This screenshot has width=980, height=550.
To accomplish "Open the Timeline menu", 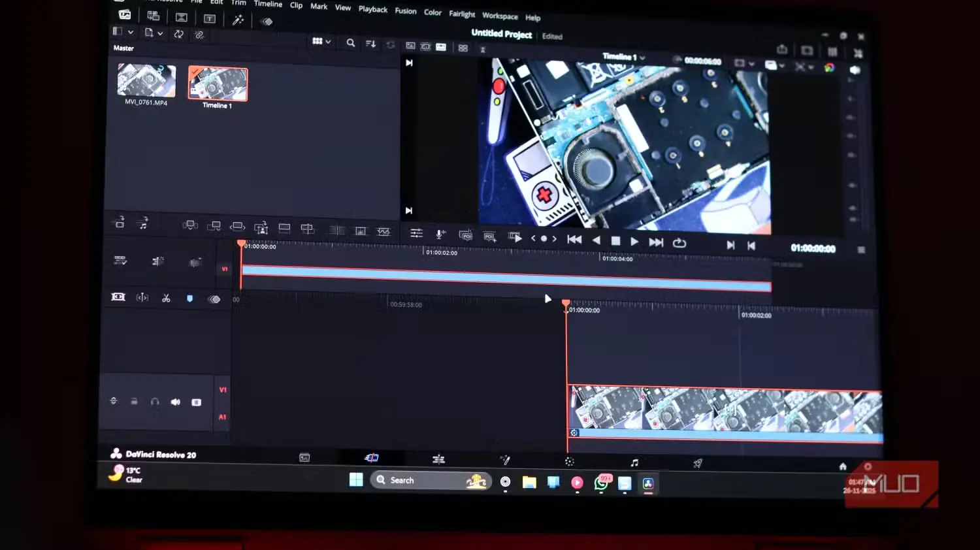I will pyautogui.click(x=268, y=4).
